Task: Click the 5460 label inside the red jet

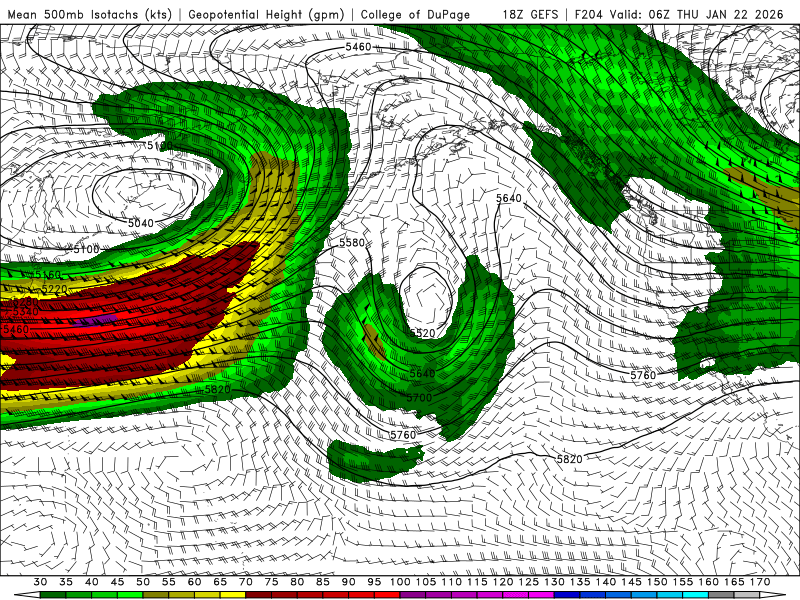Action: tap(16, 329)
